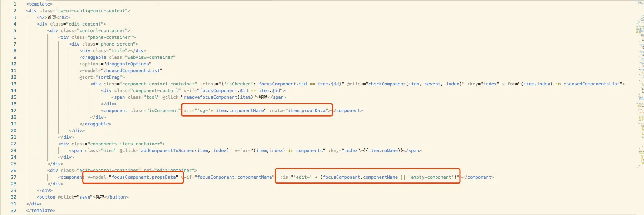This screenshot has width=644, height=215.
Task: Click line number 1 in the gutter
Action: (x=15, y=4)
